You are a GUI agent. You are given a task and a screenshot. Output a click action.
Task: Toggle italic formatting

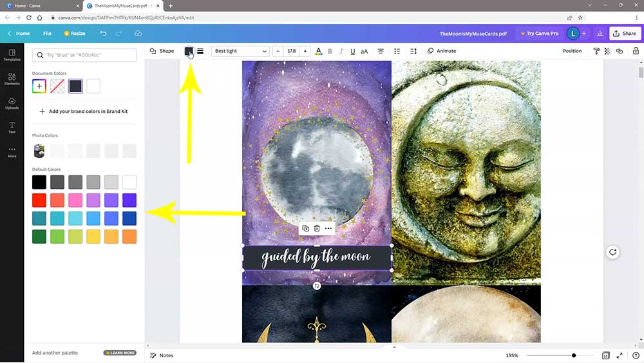[x=341, y=51]
